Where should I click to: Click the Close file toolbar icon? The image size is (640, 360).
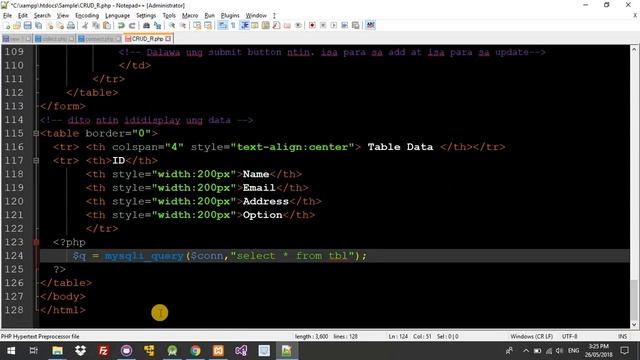(x=49, y=25)
